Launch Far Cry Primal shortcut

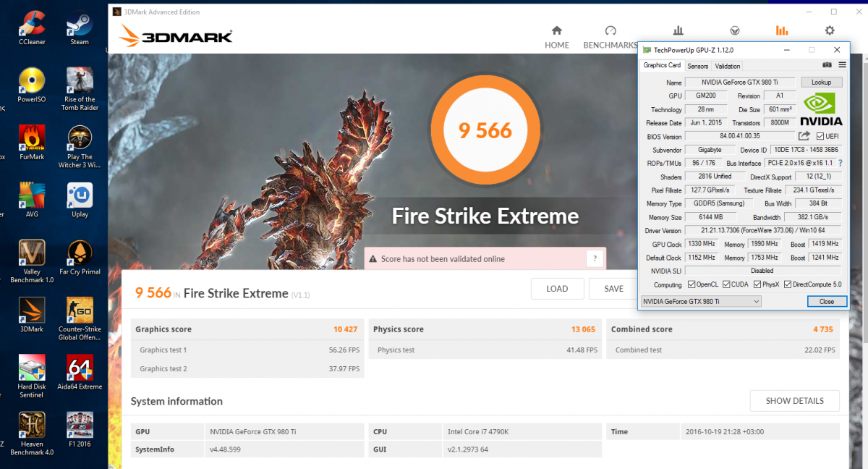pyautogui.click(x=80, y=258)
